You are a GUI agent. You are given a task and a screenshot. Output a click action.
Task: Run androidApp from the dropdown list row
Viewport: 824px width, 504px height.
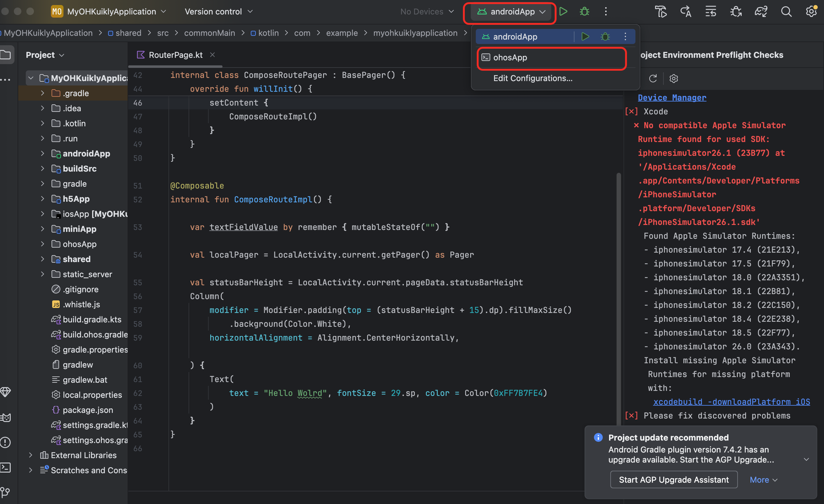click(585, 36)
